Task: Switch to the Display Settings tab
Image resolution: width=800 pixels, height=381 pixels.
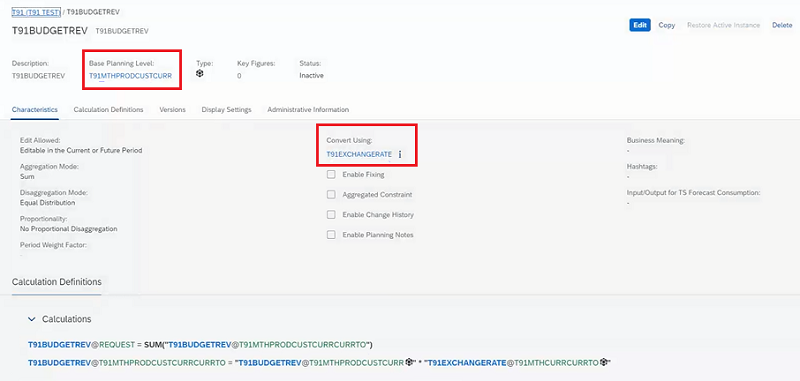Action: (x=227, y=110)
